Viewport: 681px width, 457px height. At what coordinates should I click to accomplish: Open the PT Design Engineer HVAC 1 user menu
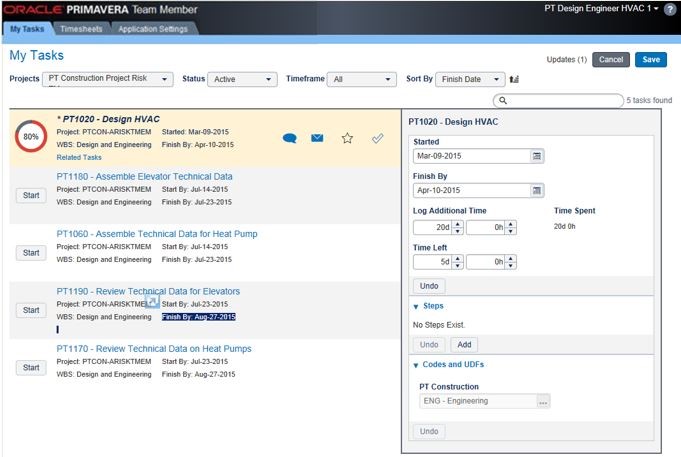(x=602, y=9)
